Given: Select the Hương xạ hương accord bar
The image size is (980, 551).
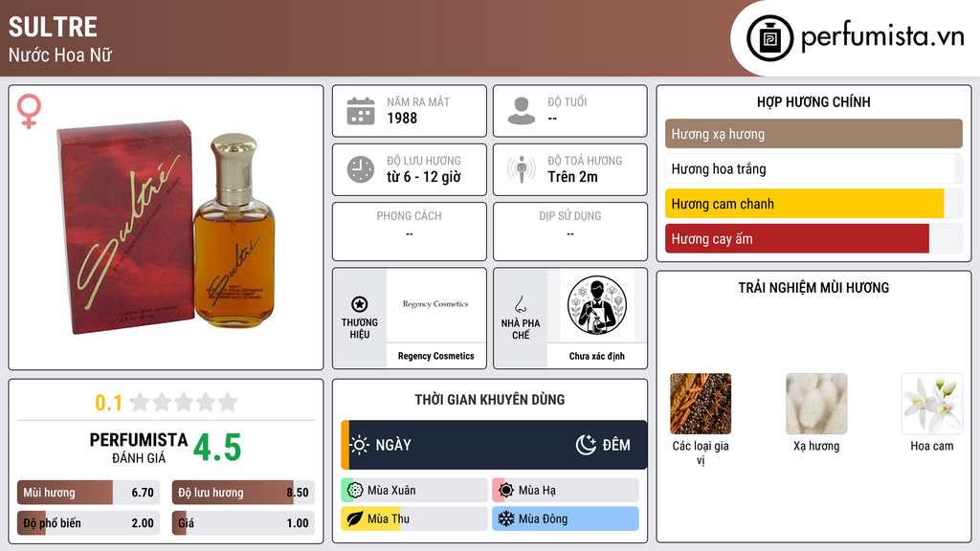Looking at the screenshot, I should click(x=813, y=134).
